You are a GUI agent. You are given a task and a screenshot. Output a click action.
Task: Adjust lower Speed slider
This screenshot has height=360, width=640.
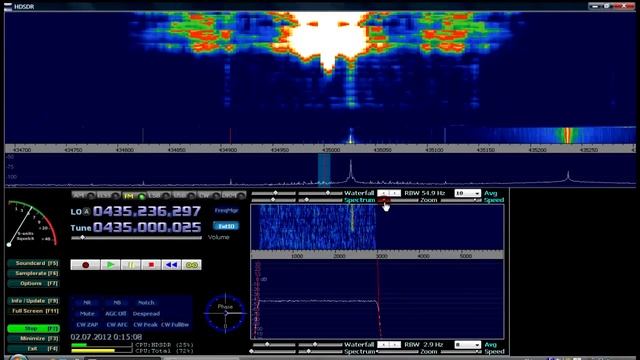(461, 352)
